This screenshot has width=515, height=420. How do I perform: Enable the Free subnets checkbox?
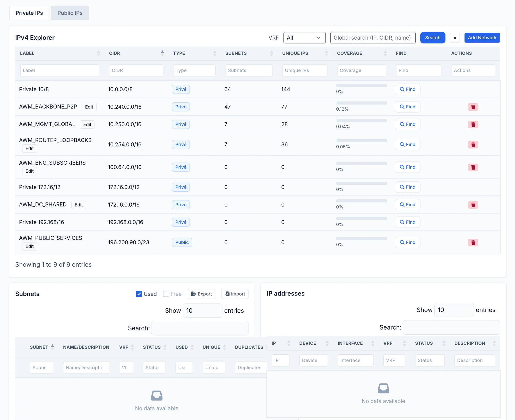166,294
